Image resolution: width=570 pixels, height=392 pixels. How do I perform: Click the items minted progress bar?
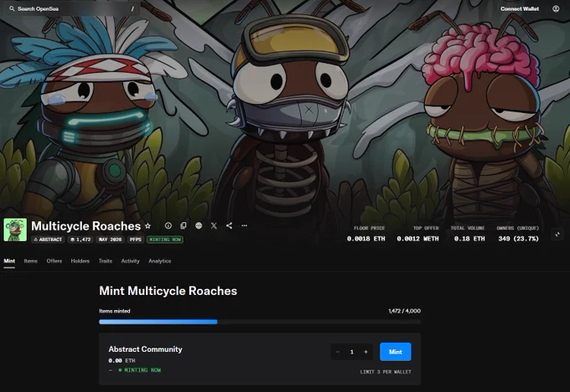pyautogui.click(x=260, y=322)
